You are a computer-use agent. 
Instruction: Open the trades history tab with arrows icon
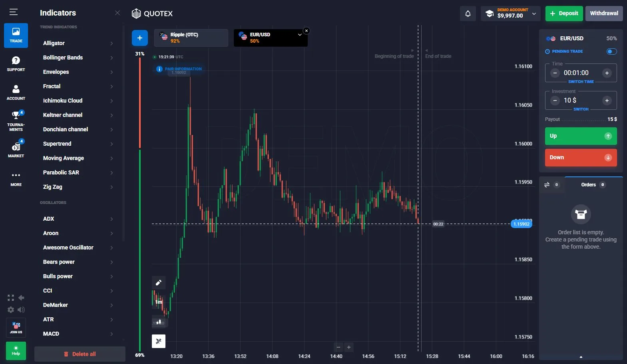(552, 185)
